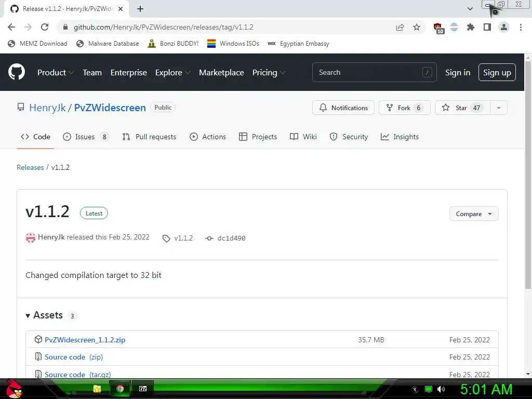
Task: Click the green monitor tray icon
Action: click(429, 389)
